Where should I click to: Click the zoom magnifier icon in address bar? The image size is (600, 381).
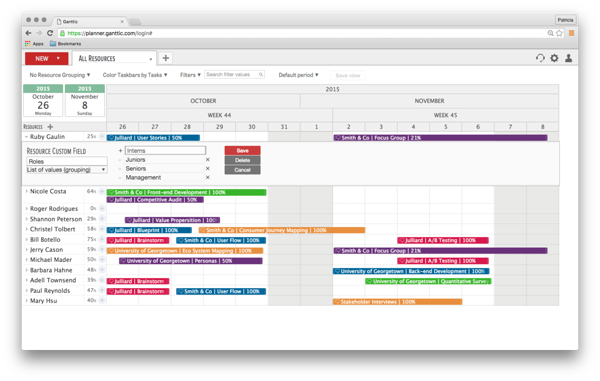pyautogui.click(x=551, y=33)
